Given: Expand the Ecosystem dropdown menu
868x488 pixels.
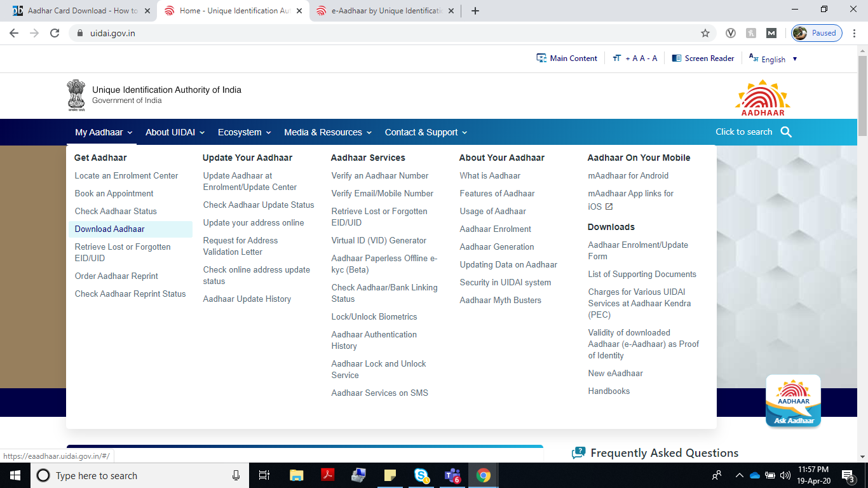Looking at the screenshot, I should (245, 132).
